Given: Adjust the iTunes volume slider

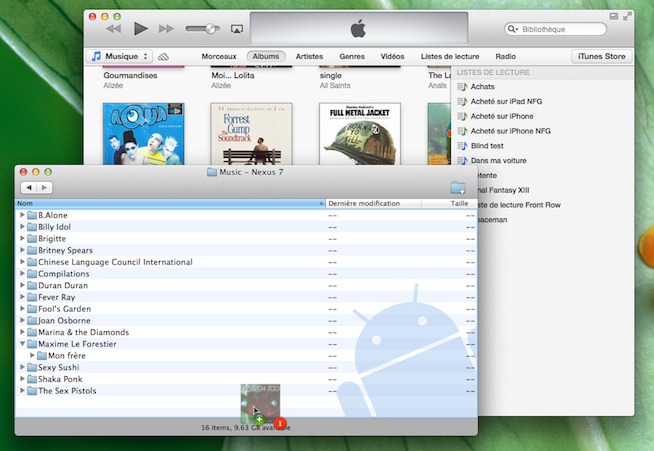Looking at the screenshot, I should click(x=207, y=30).
